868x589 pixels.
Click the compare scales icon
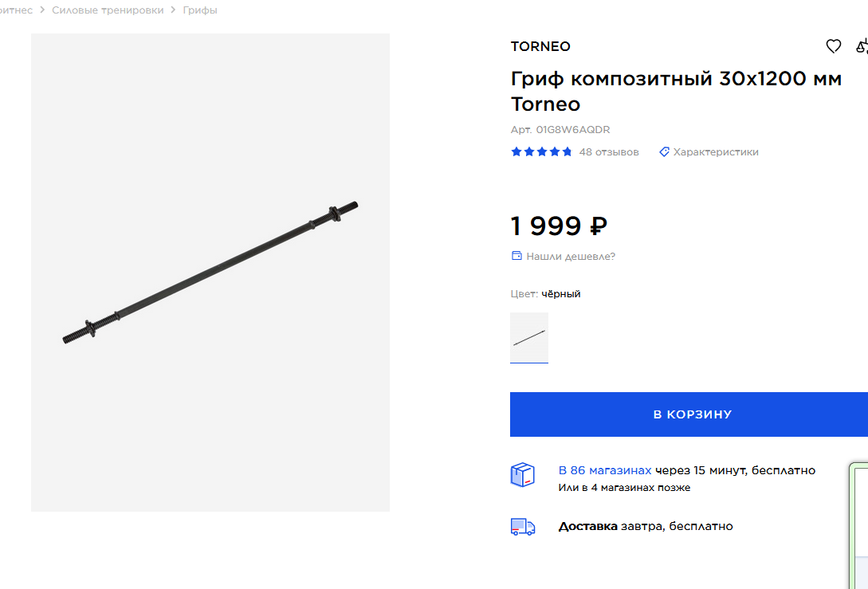coord(862,46)
